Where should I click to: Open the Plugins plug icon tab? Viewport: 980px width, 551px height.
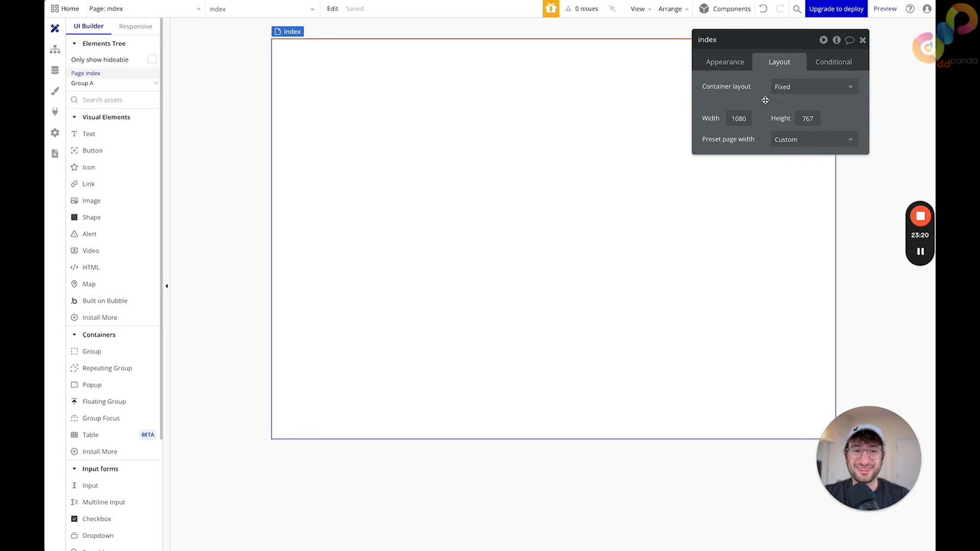55,112
